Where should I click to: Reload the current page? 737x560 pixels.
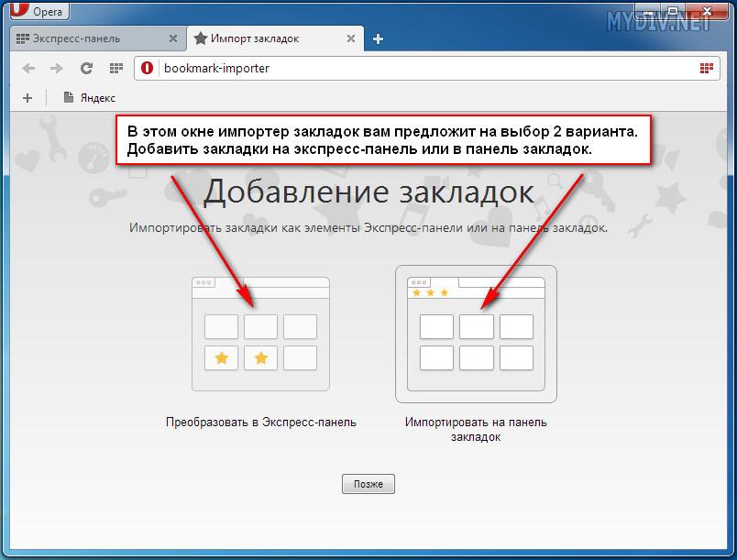pyautogui.click(x=86, y=68)
